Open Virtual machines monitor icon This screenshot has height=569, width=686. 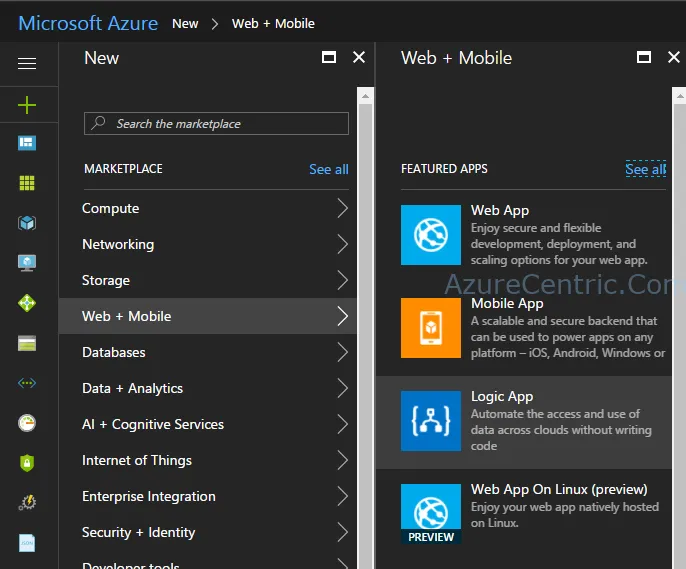click(27, 263)
